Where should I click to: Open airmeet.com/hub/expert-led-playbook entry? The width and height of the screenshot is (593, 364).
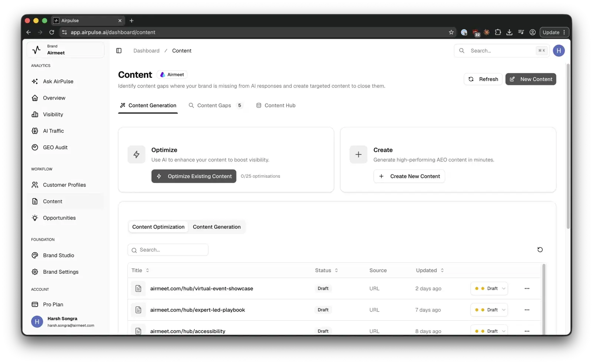pyautogui.click(x=198, y=310)
